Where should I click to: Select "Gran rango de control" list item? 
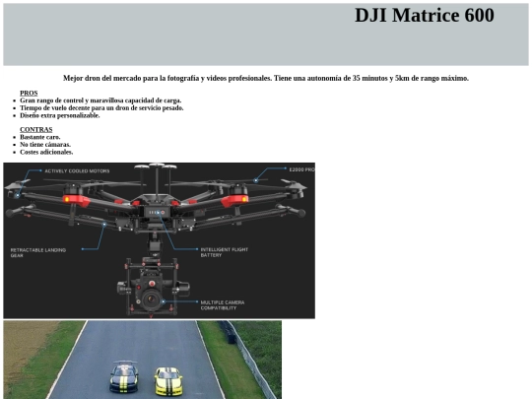[x=100, y=100]
